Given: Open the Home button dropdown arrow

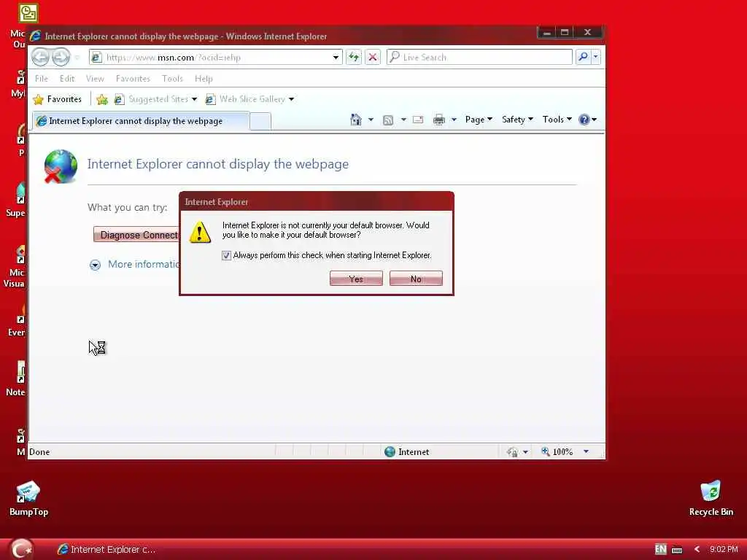Looking at the screenshot, I should [371, 120].
